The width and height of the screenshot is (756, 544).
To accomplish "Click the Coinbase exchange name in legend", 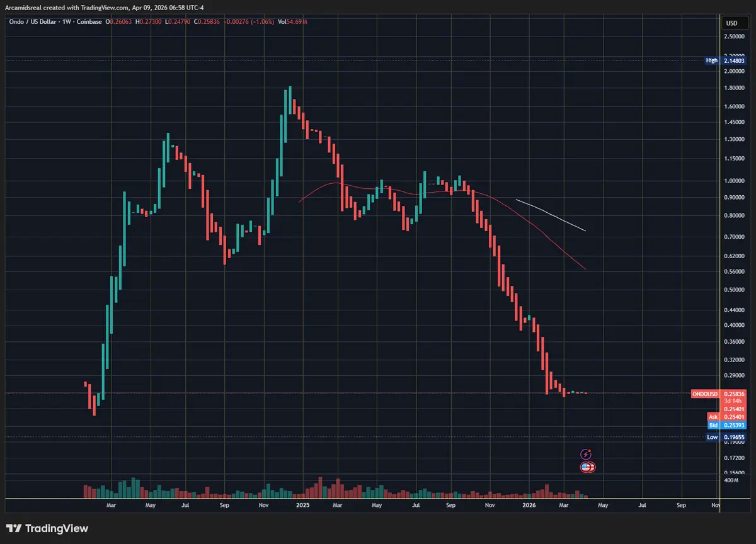I will pyautogui.click(x=89, y=21).
